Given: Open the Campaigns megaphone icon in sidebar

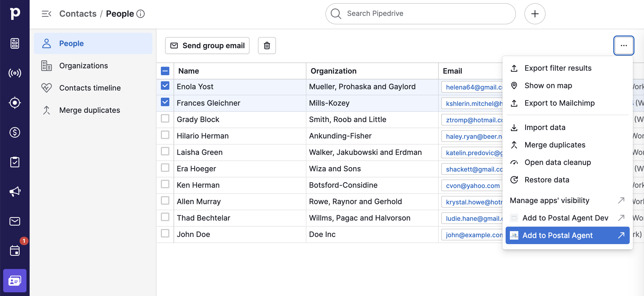Looking at the screenshot, I should 15,191.
